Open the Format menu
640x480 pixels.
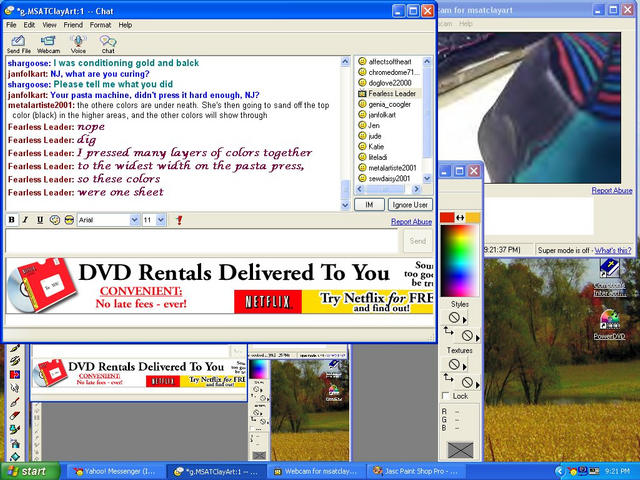100,25
